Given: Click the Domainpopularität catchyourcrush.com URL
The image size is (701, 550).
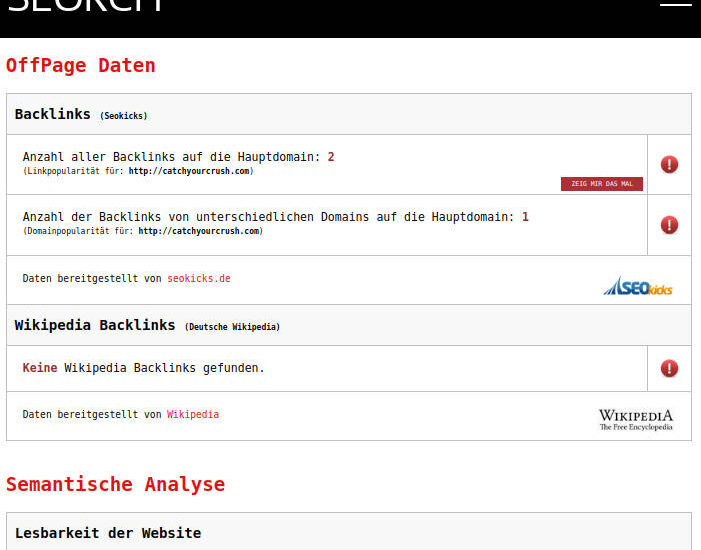Looking at the screenshot, I should click(x=199, y=231).
